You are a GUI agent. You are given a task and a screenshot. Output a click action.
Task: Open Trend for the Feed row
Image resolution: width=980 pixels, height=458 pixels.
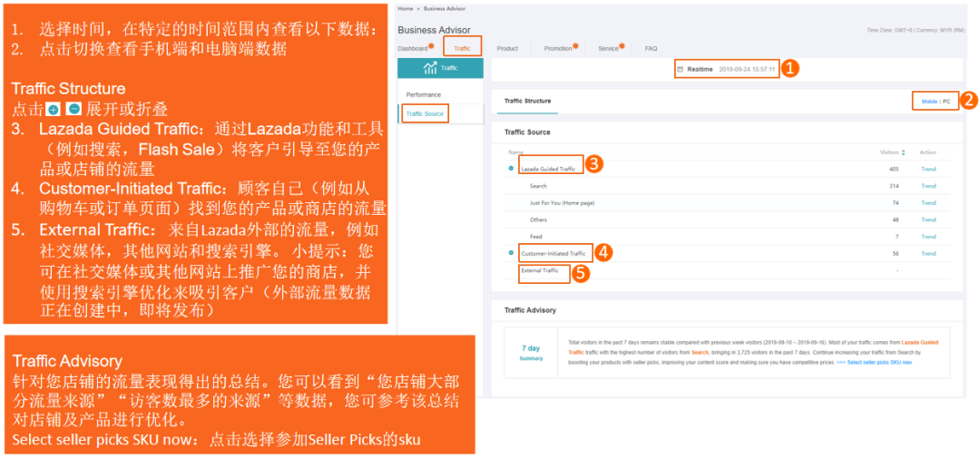click(928, 237)
